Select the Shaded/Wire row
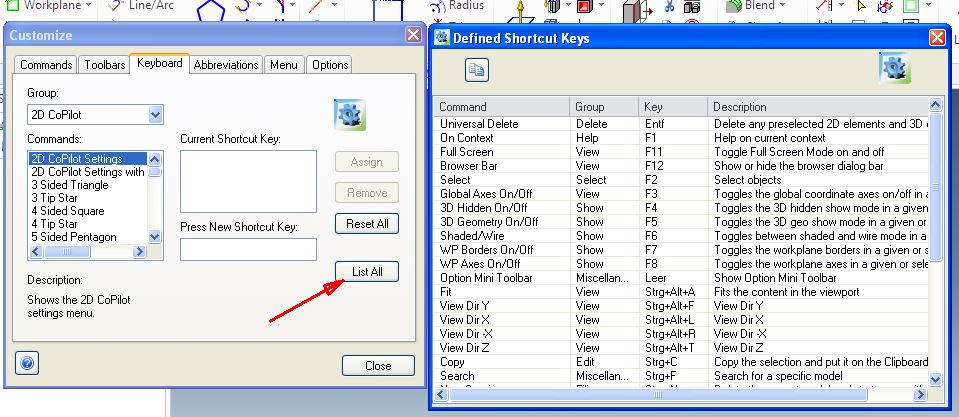The image size is (959, 417). [x=681, y=236]
